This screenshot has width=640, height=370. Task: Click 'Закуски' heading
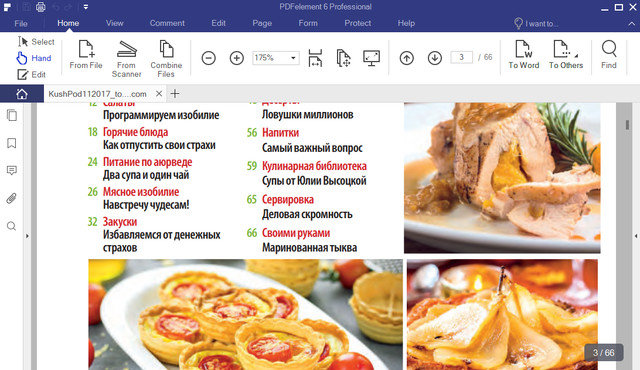coord(120,222)
